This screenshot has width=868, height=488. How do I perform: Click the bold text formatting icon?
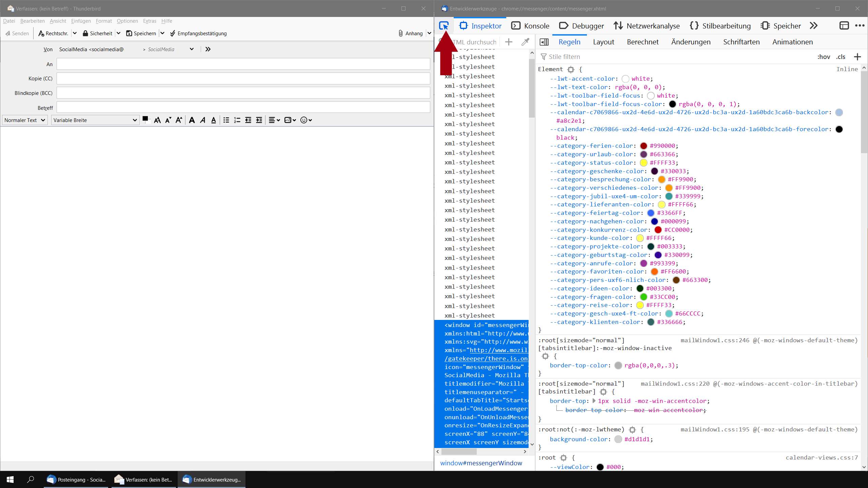(x=192, y=120)
